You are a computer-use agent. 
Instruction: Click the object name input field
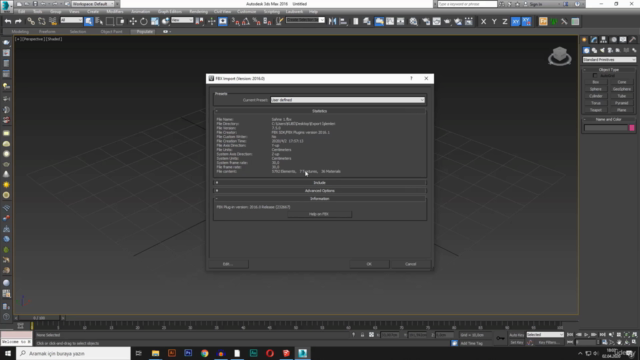click(x=606, y=128)
